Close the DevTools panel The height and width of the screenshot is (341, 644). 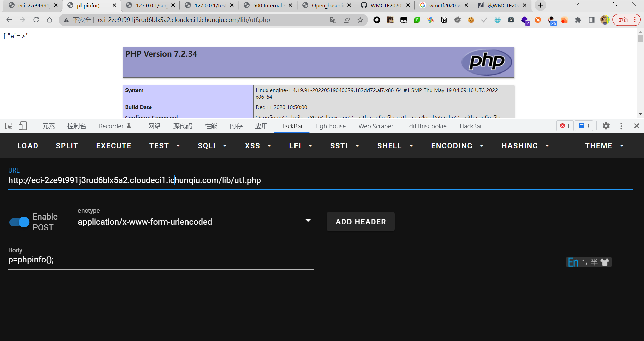point(637,126)
